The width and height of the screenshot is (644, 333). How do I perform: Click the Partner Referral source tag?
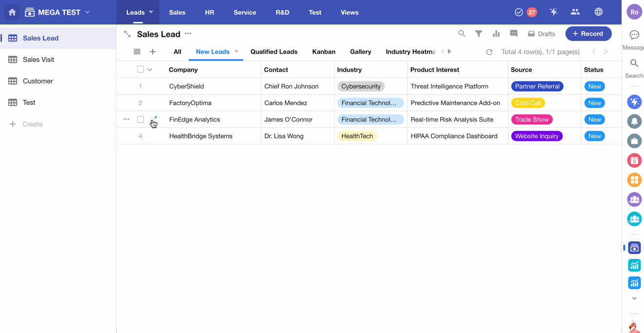click(x=537, y=86)
